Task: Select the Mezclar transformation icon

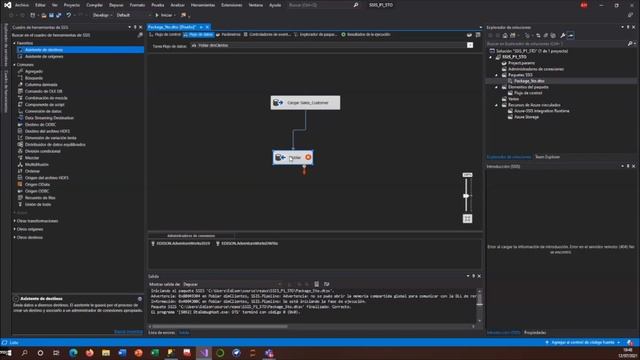Action: [x=20, y=158]
